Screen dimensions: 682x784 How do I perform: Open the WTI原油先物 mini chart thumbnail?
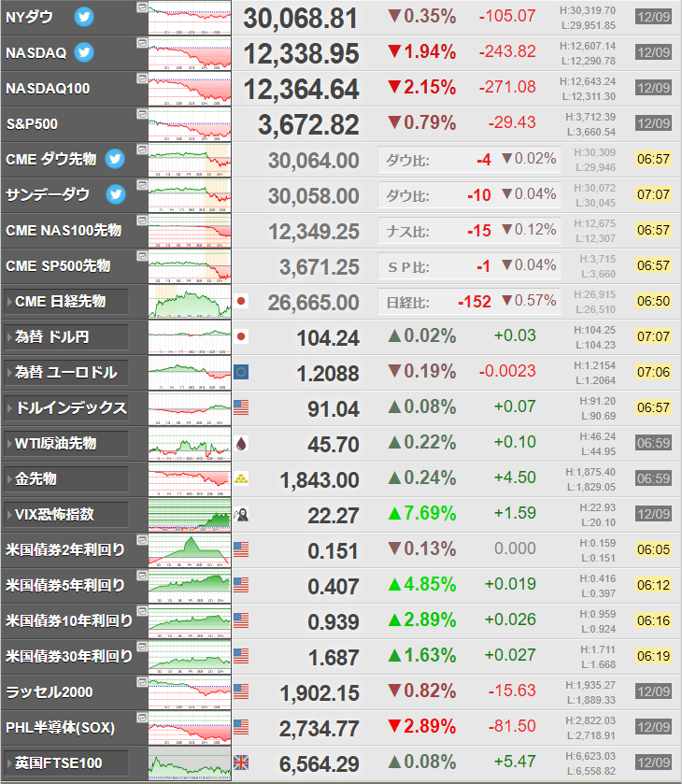pos(190,444)
